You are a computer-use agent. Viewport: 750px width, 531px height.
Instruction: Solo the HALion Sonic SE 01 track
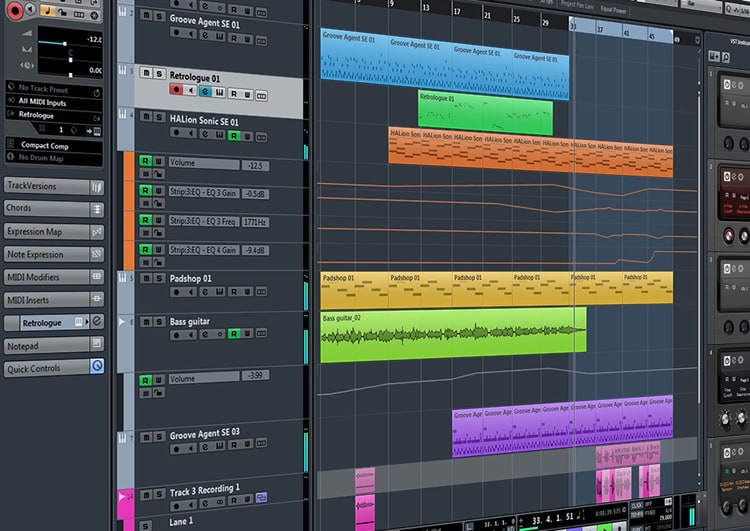pos(159,117)
